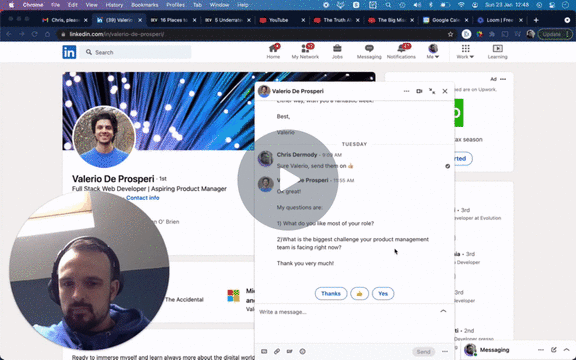Open Valerio's profile photo

(x=104, y=137)
